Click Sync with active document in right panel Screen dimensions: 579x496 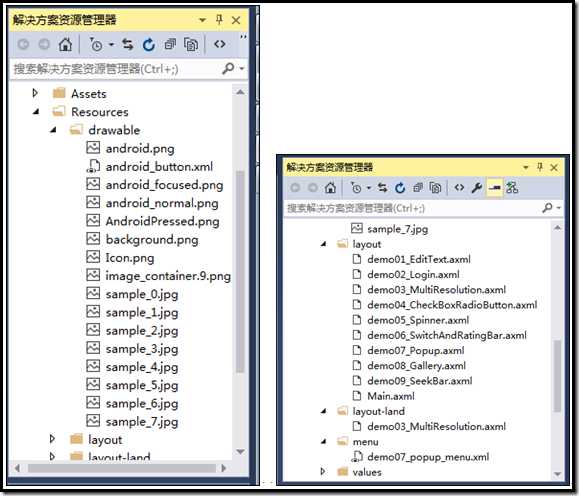(382, 188)
